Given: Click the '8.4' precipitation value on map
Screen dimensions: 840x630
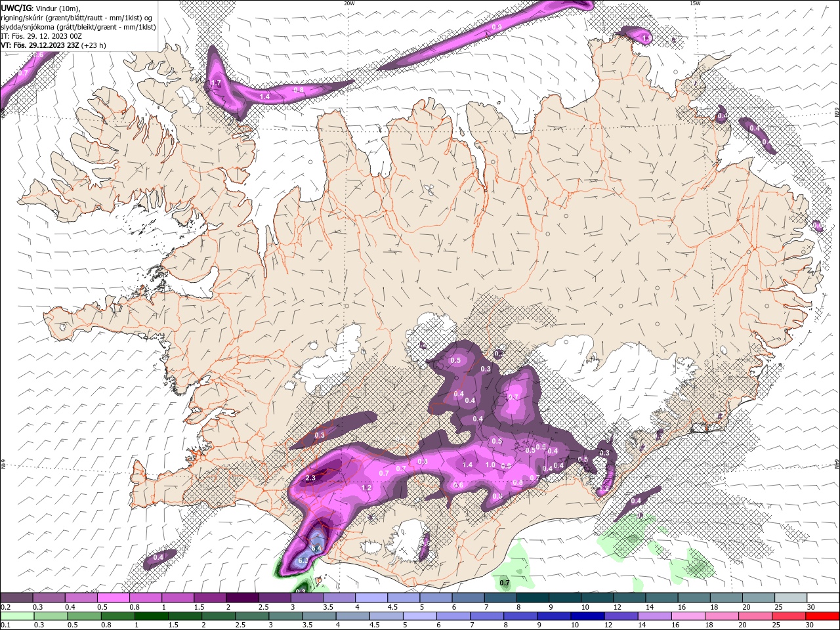Looking at the screenshot, I should point(316,548).
